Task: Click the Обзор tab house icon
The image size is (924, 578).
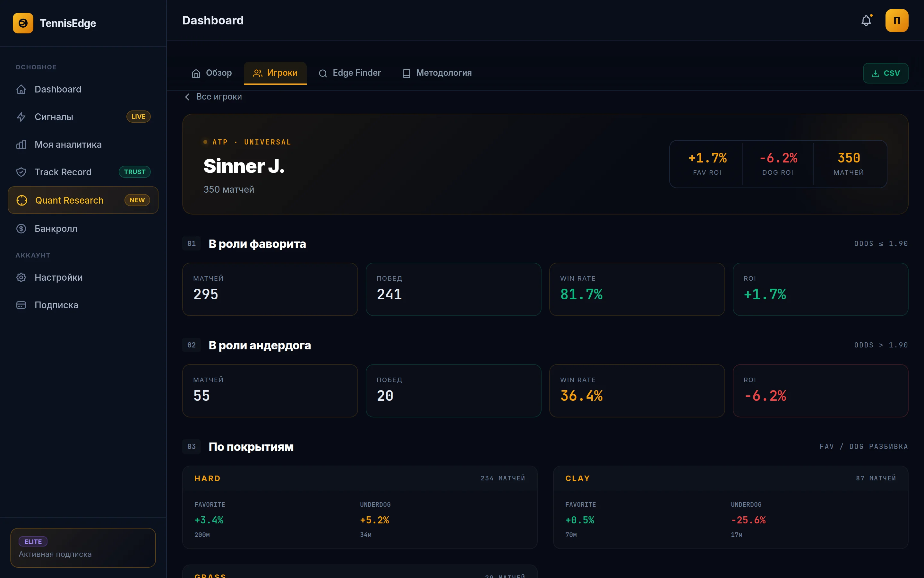Action: click(x=196, y=74)
